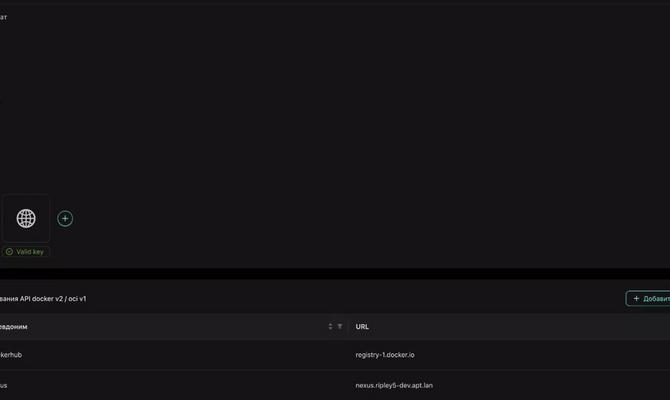The width and height of the screenshot is (670, 400).
Task: Click the plus icon inside Добавить
Action: (x=636, y=298)
